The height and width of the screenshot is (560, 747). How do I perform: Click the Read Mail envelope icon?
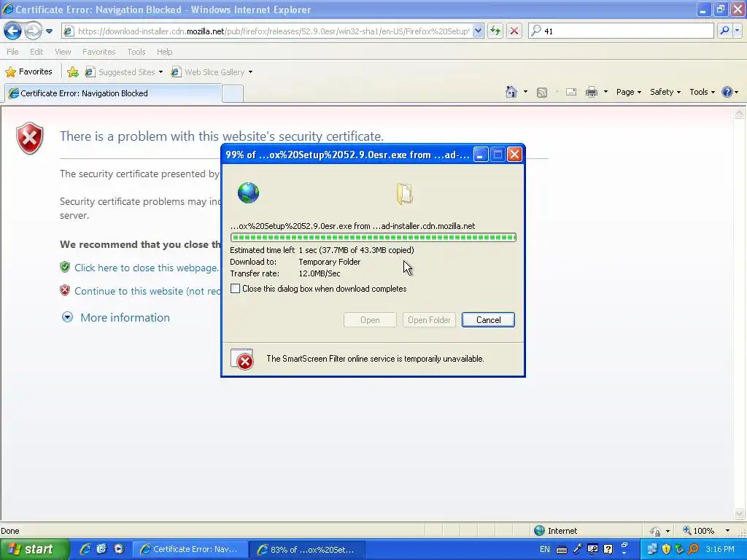571,92
